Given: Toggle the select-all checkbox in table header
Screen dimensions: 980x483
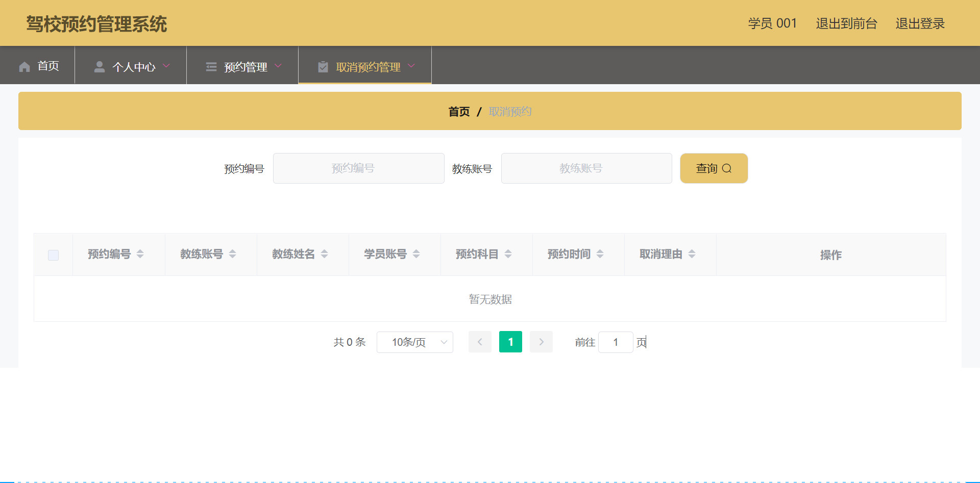Looking at the screenshot, I should pyautogui.click(x=53, y=255).
